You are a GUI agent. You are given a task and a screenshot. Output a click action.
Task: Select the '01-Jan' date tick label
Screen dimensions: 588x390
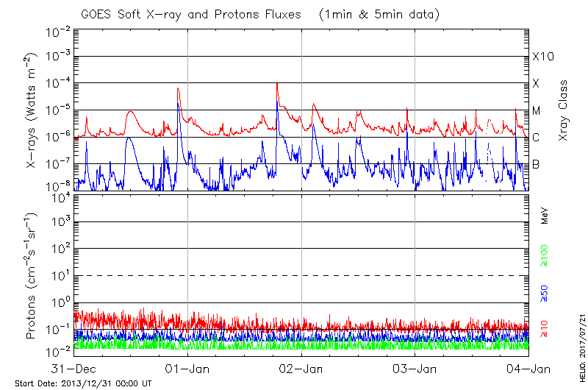pos(187,367)
